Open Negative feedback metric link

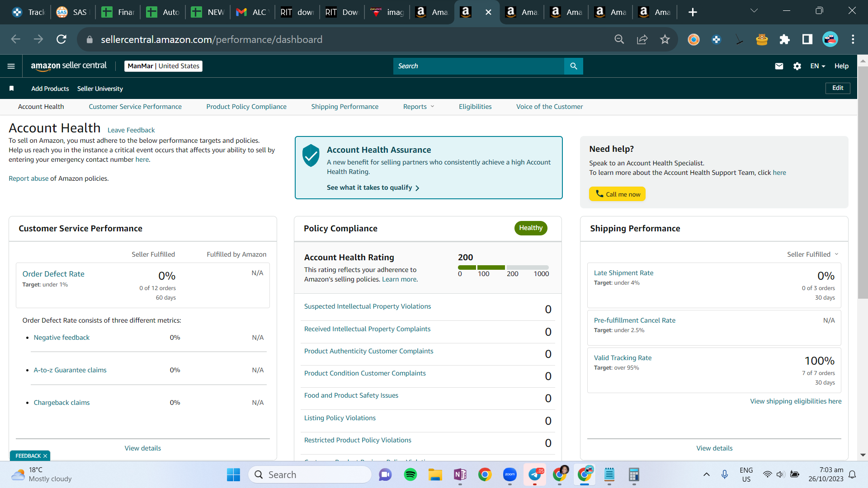61,338
